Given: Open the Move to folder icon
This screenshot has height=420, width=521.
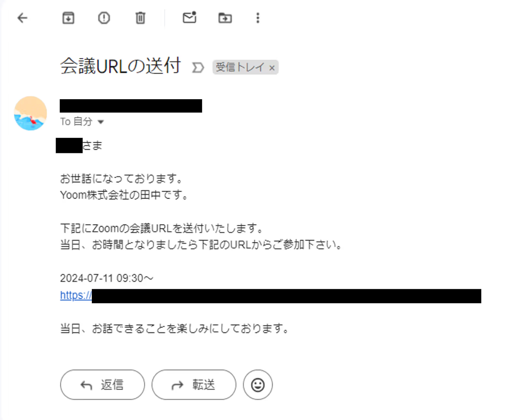Looking at the screenshot, I should coord(225,18).
